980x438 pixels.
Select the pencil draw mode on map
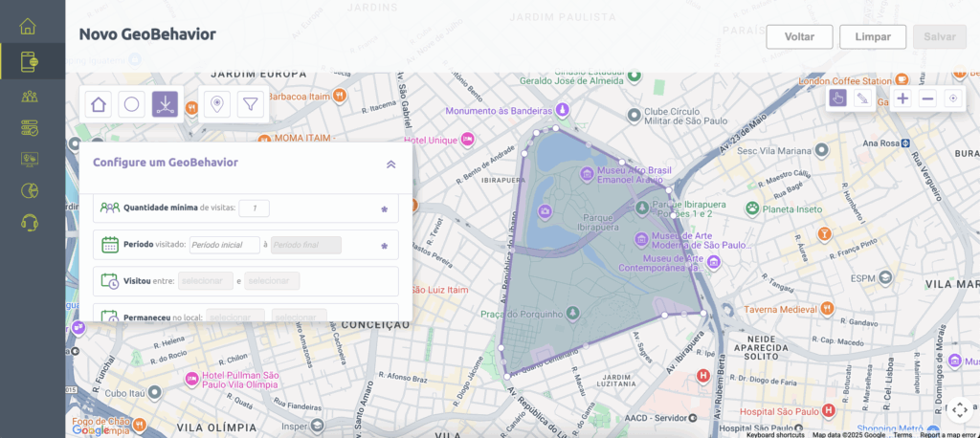pos(862,99)
